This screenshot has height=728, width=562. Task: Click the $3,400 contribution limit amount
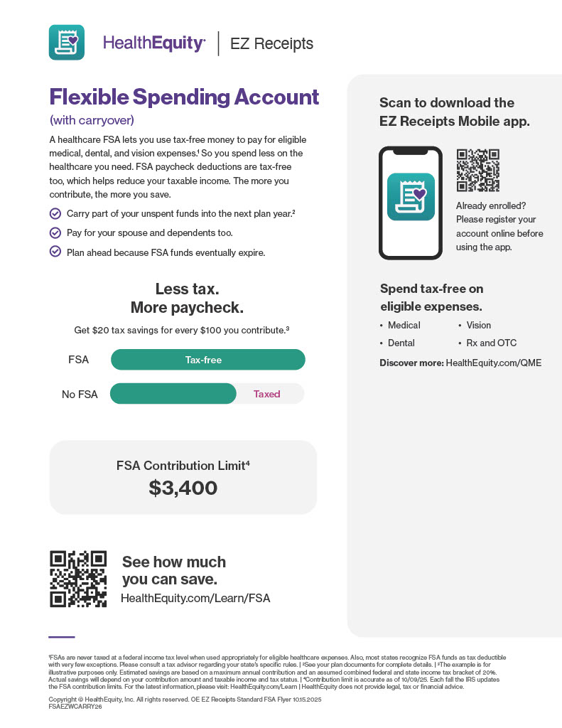[183, 488]
